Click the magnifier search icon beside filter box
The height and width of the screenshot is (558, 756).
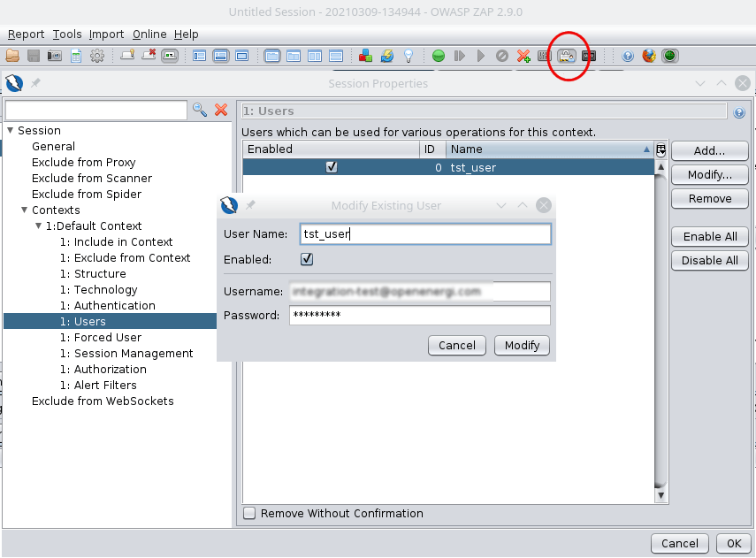pos(200,110)
